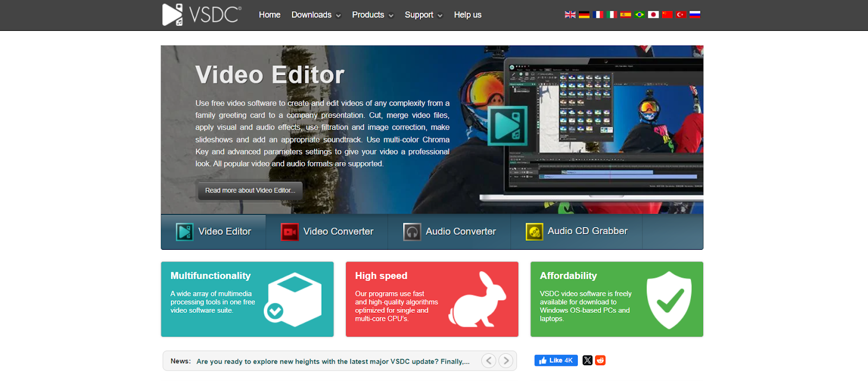Click the rabbit icon in High speed card
This screenshot has height=381, width=868.
(477, 300)
